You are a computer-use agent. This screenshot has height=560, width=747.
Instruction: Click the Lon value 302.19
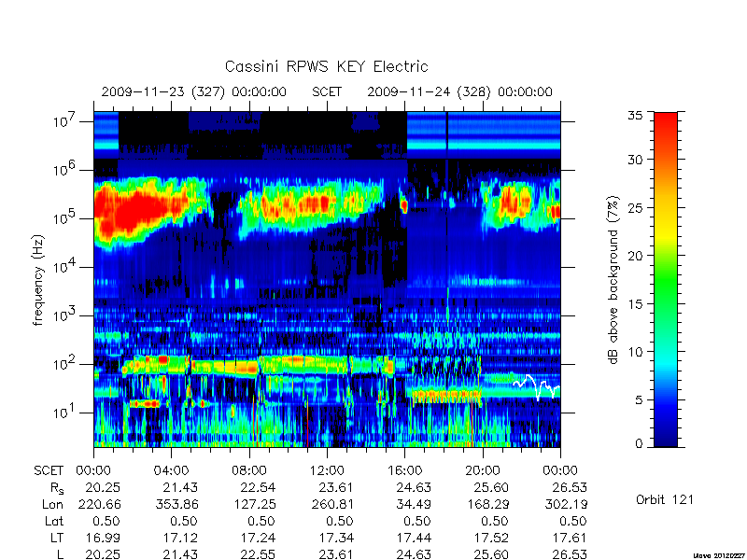tap(566, 504)
